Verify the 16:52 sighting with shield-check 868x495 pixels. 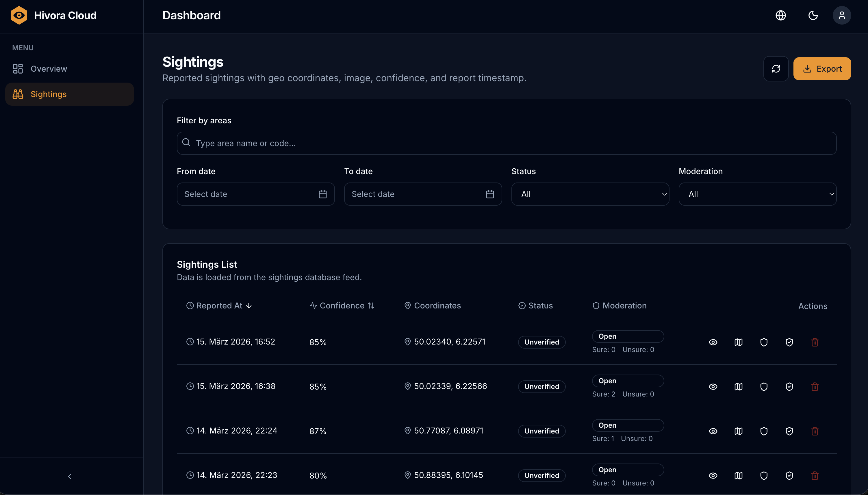(789, 342)
